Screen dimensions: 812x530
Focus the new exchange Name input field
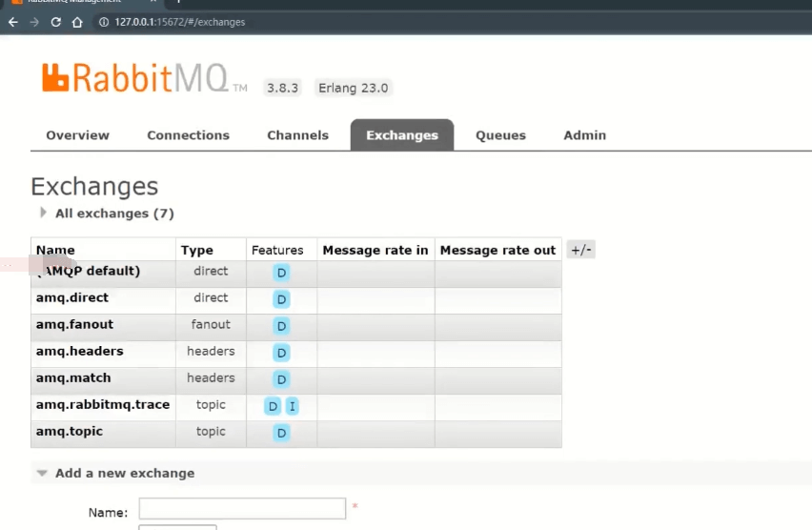point(242,508)
